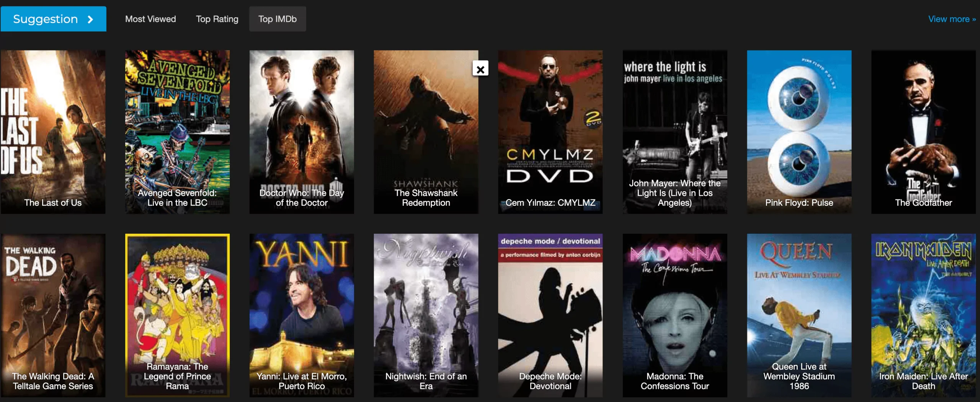Open Depeche Mode: Devotional poster
The image size is (980, 402).
[550, 316]
